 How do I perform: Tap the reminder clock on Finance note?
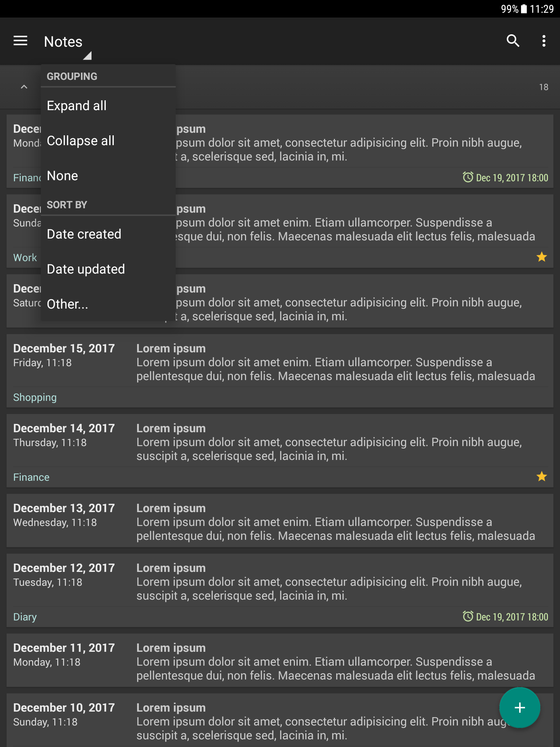point(468,177)
